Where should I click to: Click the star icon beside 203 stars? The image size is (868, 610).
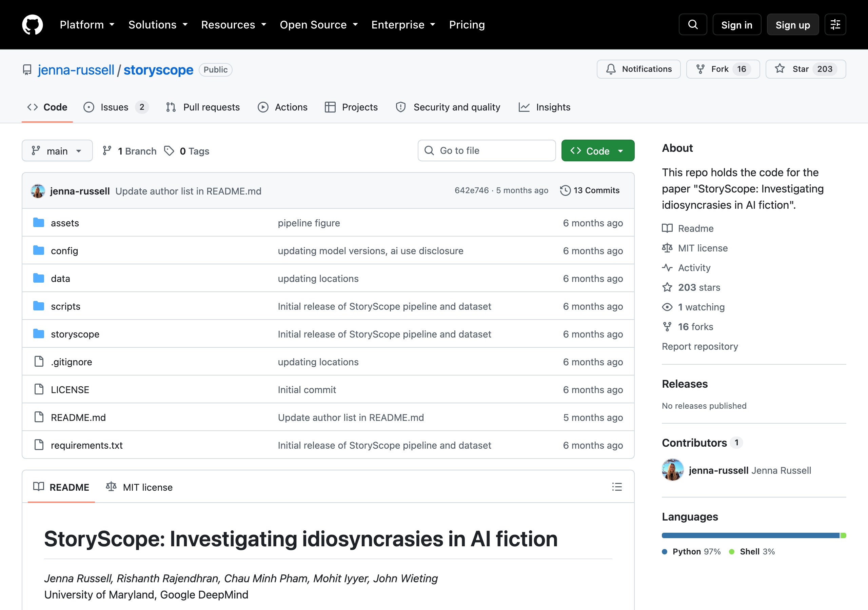[x=667, y=287]
